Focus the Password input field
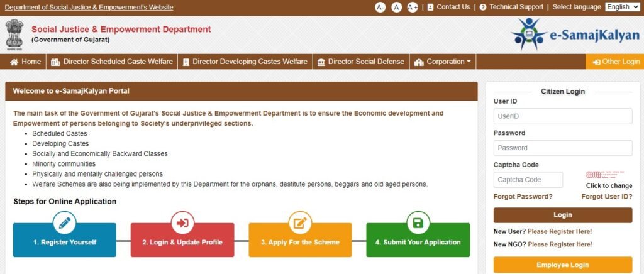Screen dimensions: 644x274 (x=563, y=148)
